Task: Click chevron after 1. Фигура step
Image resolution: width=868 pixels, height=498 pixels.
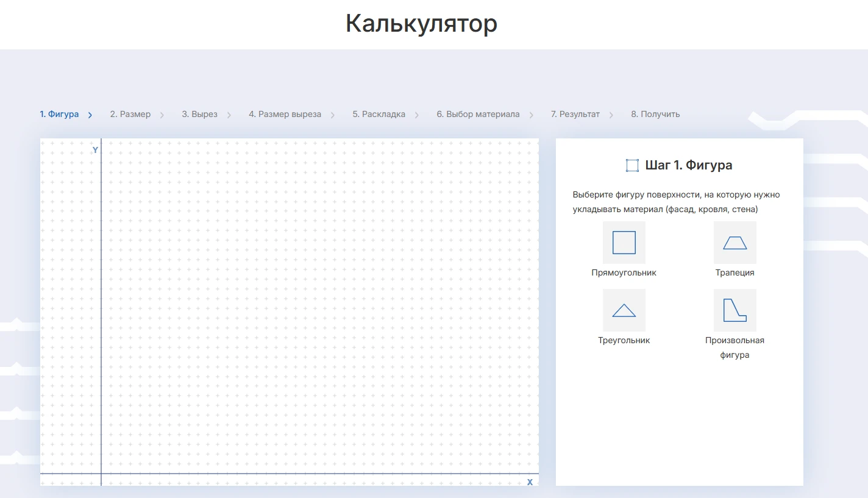Action: (x=90, y=115)
